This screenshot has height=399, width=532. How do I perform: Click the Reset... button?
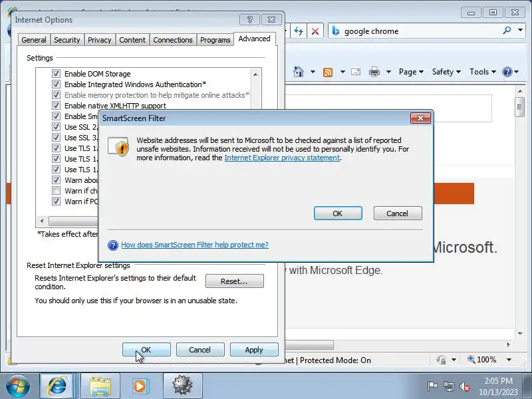click(x=234, y=281)
